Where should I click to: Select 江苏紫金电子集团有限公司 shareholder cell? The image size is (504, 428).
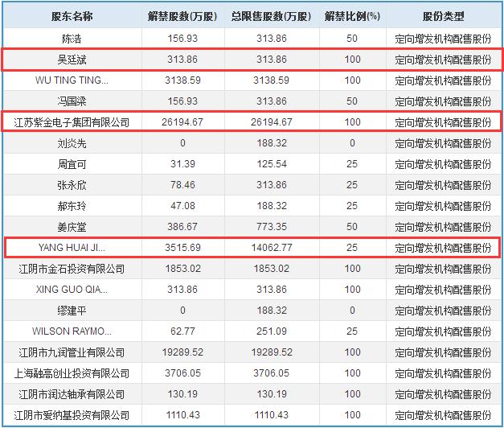(72, 122)
